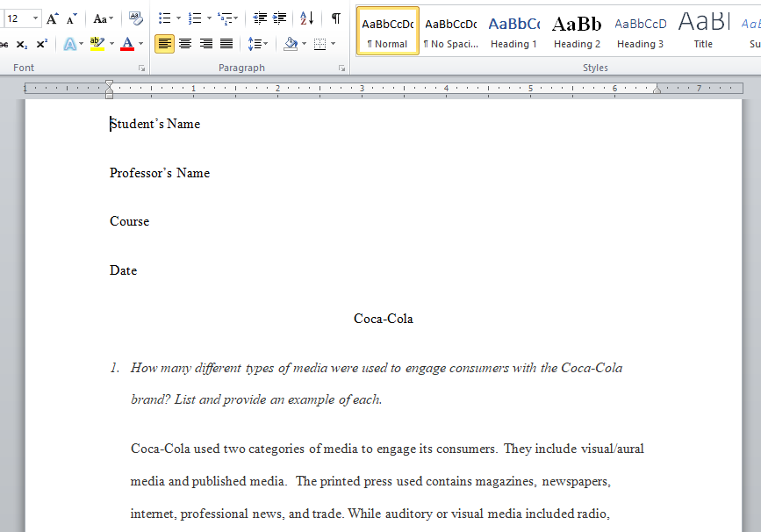Expand the multilevel list dropdown arrow
The height and width of the screenshot is (532, 761).
[x=236, y=19]
